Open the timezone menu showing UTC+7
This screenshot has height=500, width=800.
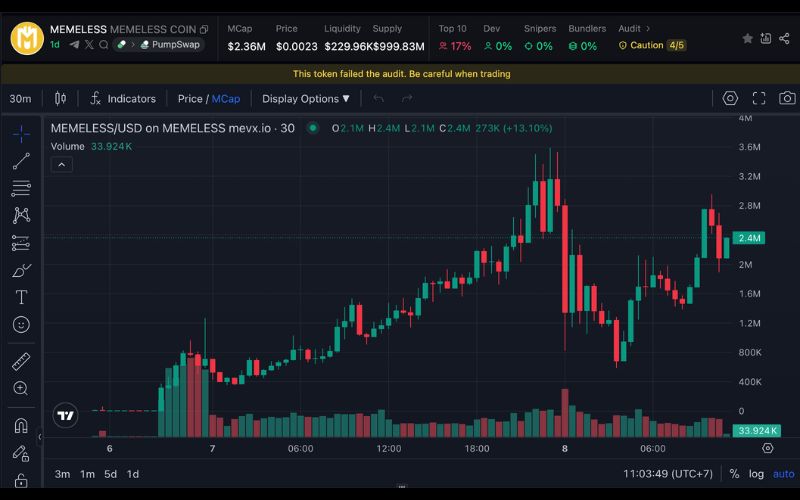[668, 474]
